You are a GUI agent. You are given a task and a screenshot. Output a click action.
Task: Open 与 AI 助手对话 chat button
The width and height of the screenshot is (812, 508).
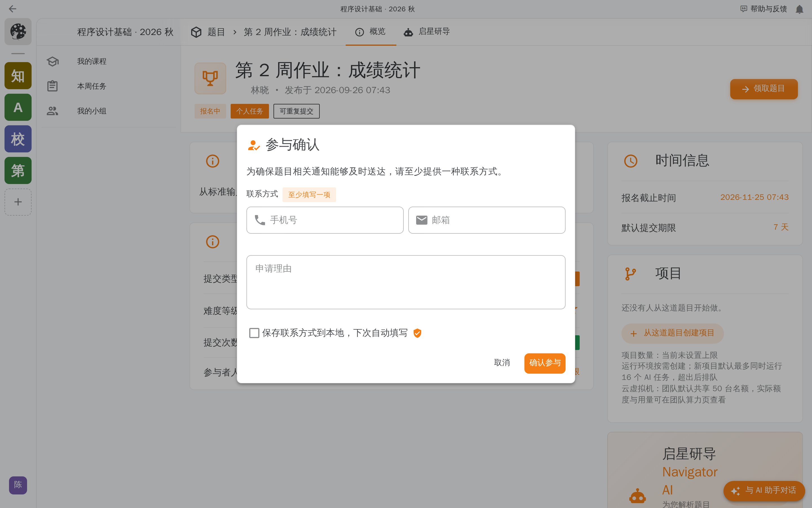pyautogui.click(x=764, y=491)
